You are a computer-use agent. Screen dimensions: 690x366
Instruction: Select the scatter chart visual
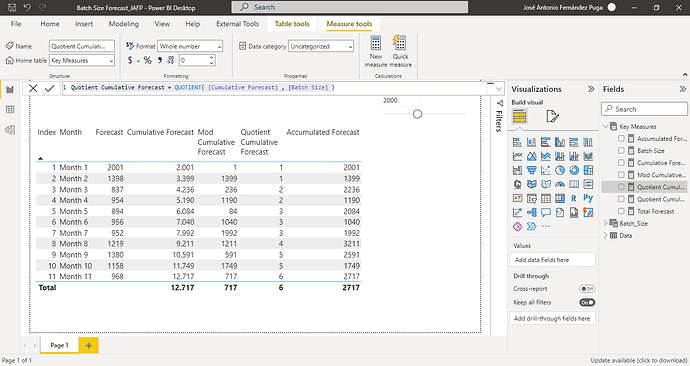(x=546, y=170)
